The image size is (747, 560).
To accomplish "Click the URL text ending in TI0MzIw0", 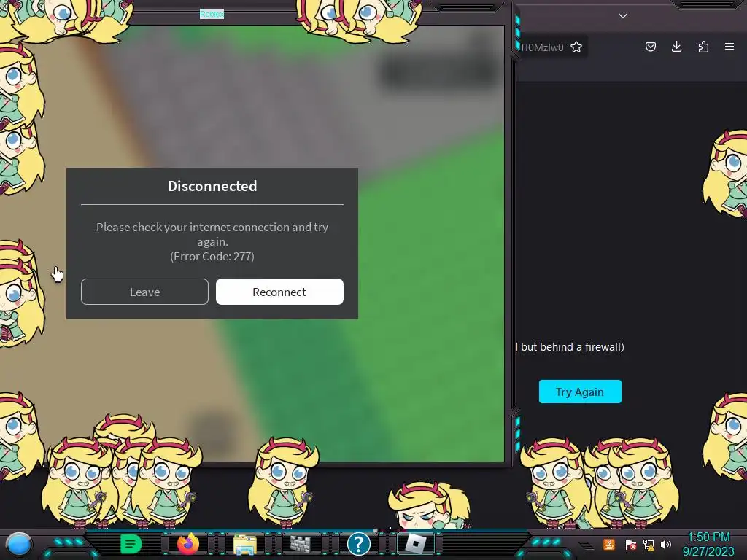I will tap(542, 47).
